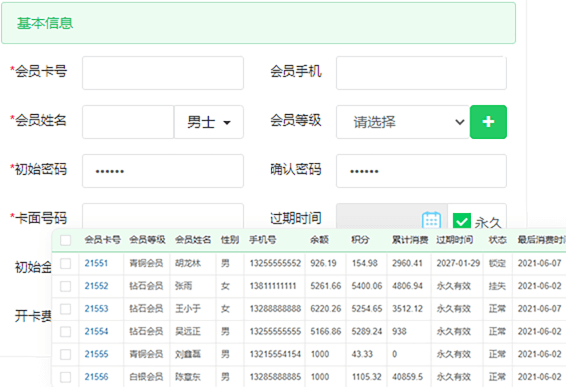Image resolution: width=566 pixels, height=387 pixels.
Task: Click the 基本信息 section header
Action: [45, 23]
